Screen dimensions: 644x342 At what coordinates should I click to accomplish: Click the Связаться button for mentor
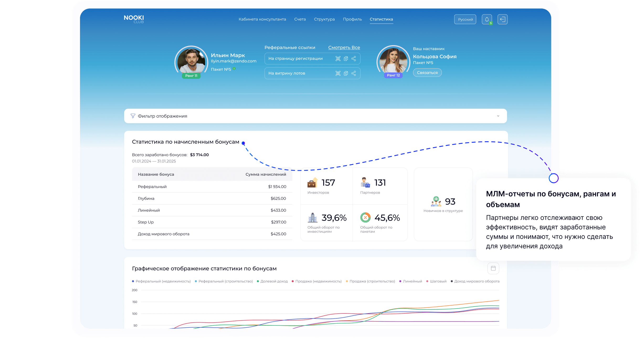(x=427, y=73)
